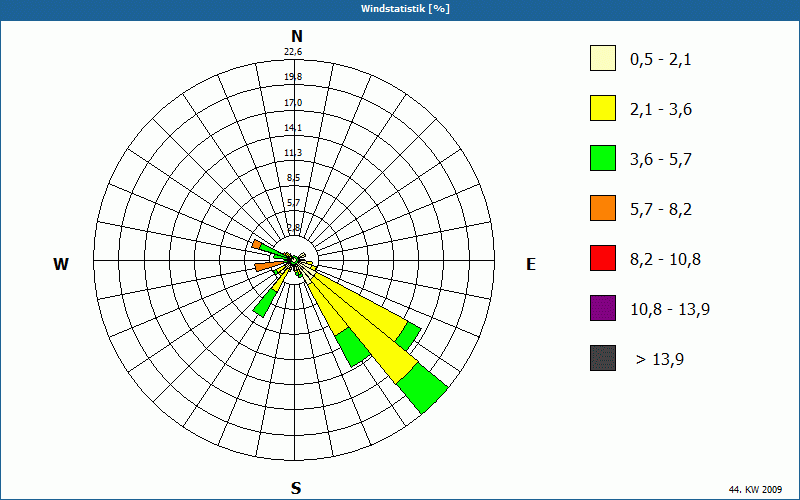
Task: Click the 8,5 radial axis value
Action: (293, 178)
